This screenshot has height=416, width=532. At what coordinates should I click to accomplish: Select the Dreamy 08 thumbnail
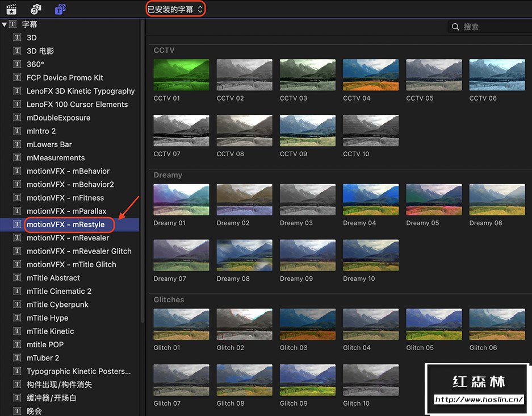click(244, 255)
